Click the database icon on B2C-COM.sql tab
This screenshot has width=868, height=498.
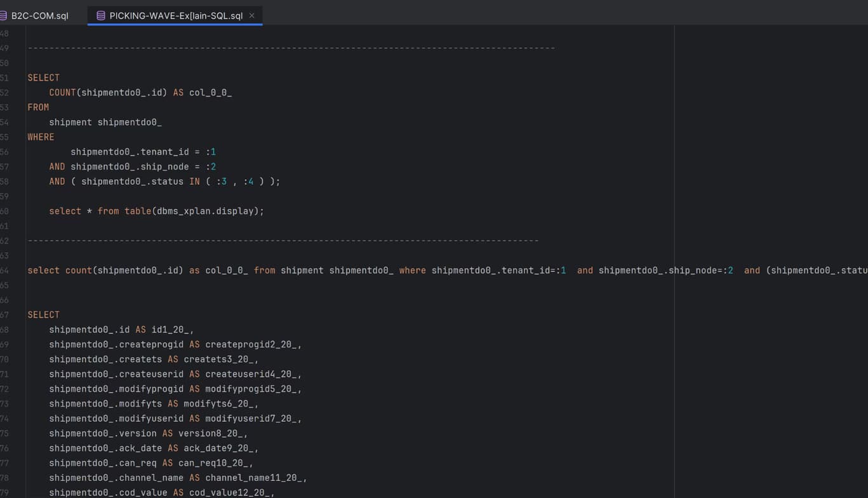3,16
